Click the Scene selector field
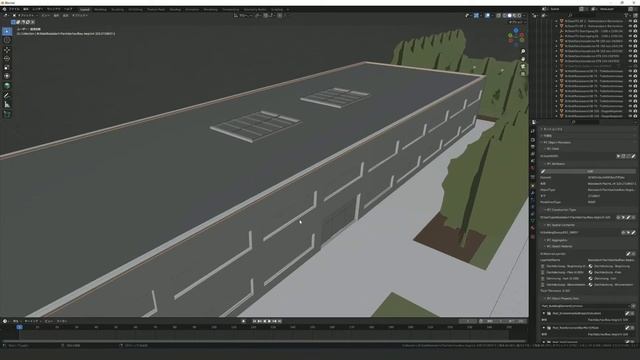640x360 pixels. (x=565, y=9)
